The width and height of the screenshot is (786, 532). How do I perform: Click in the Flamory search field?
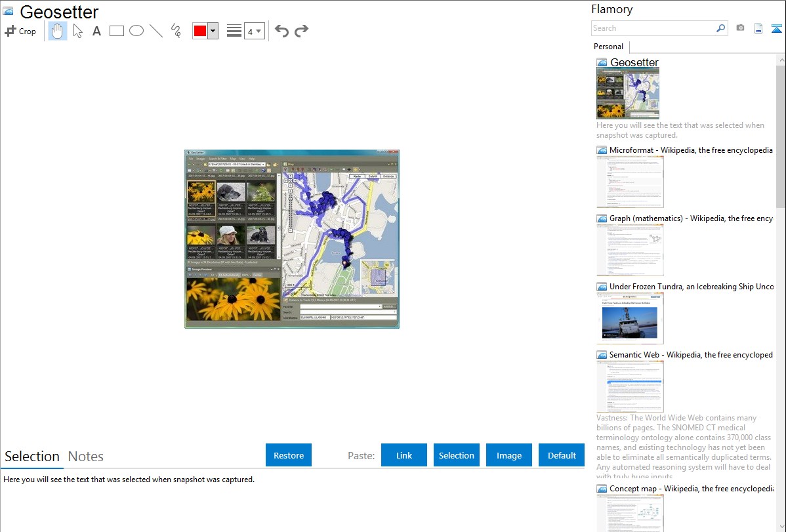click(653, 28)
